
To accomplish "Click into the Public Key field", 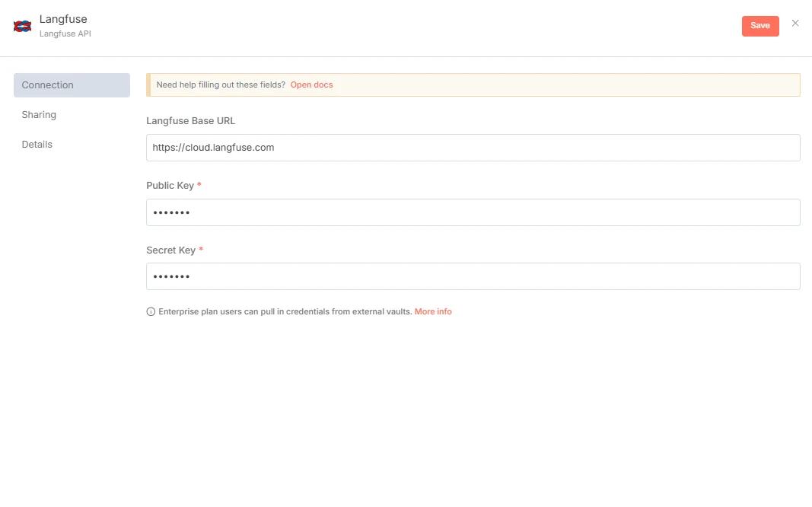I will (473, 212).
